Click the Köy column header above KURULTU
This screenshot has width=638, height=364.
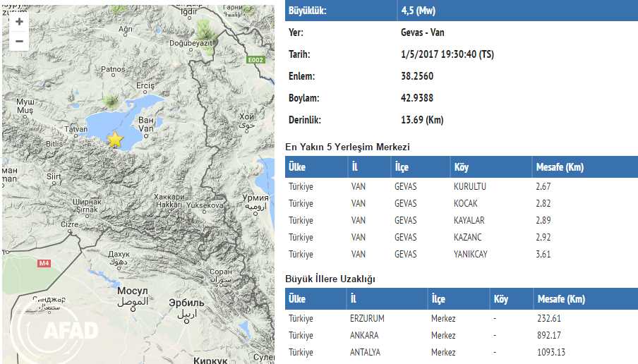461,167
